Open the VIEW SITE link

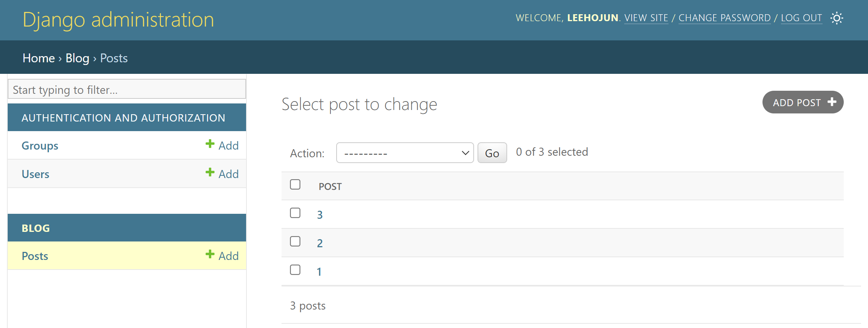[646, 18]
